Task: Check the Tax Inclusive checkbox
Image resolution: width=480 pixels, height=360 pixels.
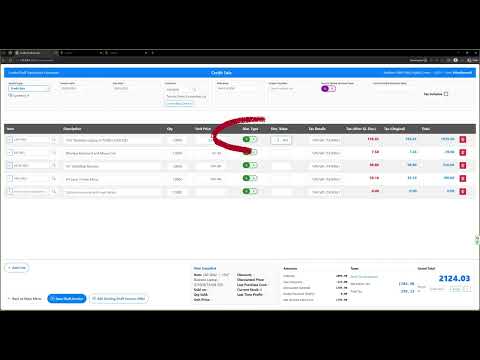Action: (x=446, y=94)
